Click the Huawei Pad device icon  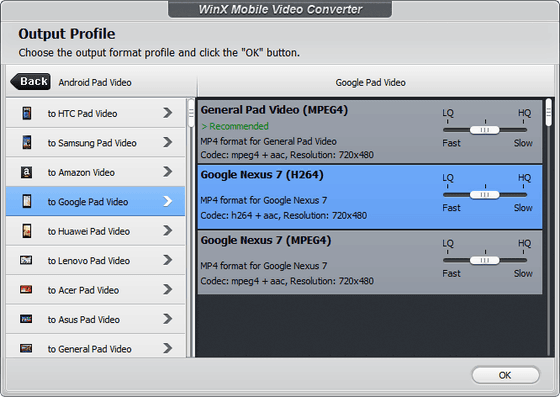(26, 231)
